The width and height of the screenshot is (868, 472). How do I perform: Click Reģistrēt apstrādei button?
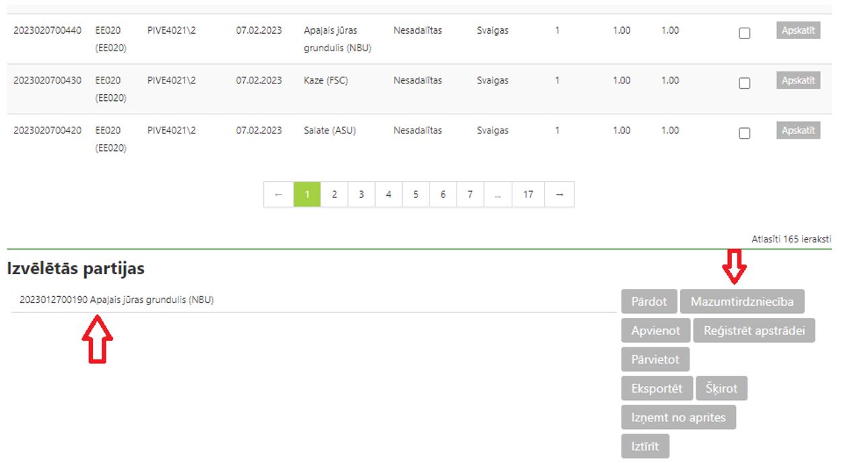coord(754,331)
